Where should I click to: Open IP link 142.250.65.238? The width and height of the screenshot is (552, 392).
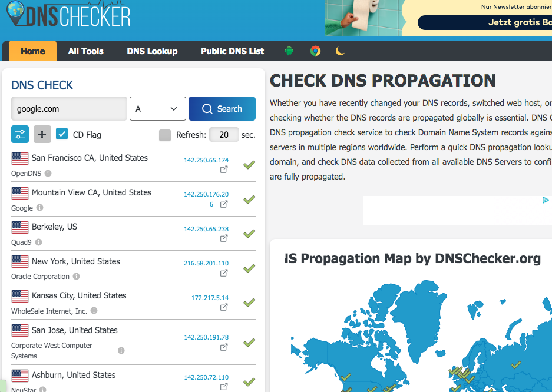tap(206, 229)
